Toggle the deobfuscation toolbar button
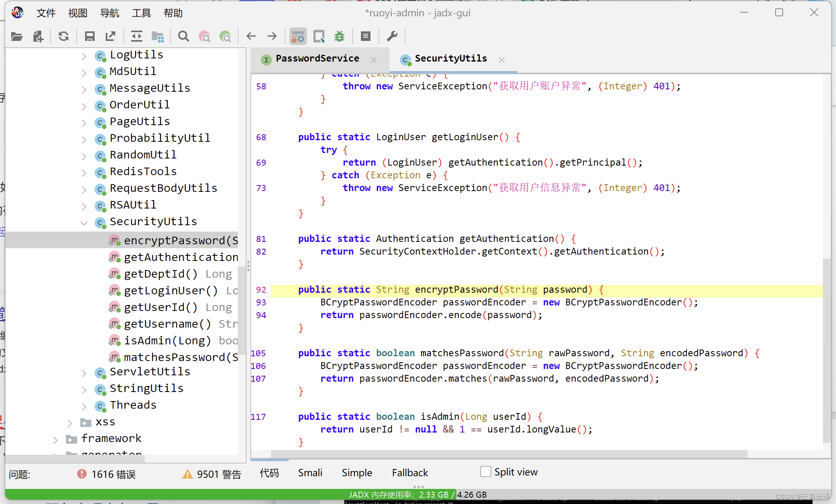The image size is (836, 504). [298, 37]
